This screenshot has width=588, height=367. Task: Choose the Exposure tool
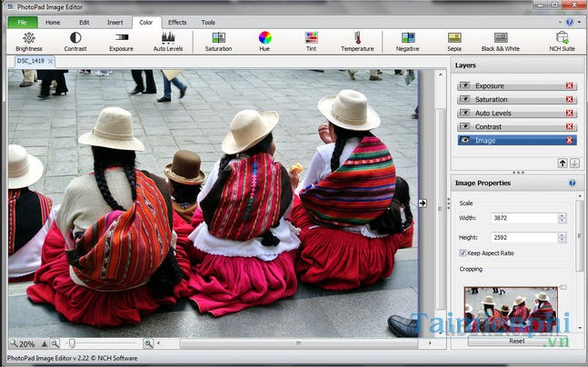(121, 41)
